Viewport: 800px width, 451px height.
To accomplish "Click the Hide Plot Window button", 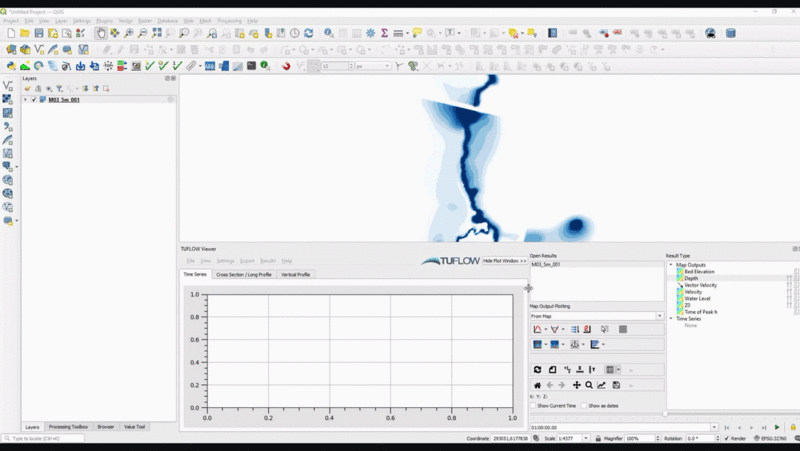I will pyautogui.click(x=504, y=260).
